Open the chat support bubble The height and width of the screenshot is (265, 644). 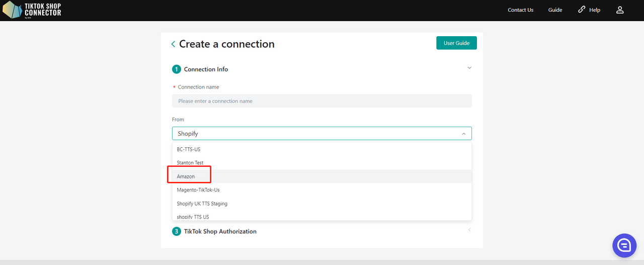[624, 245]
